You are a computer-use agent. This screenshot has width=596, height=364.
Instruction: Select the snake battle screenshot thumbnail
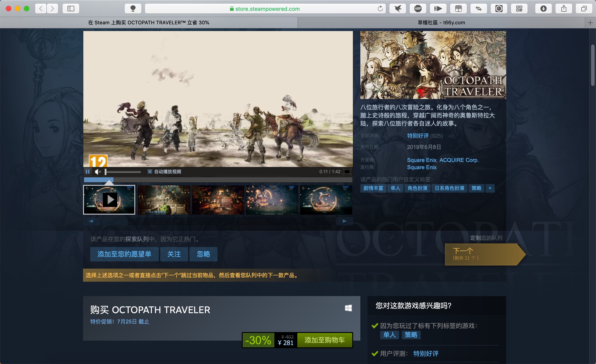[x=326, y=200]
